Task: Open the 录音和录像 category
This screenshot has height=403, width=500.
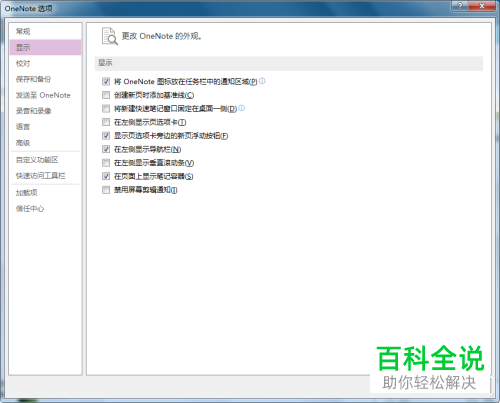Action: 45,111
